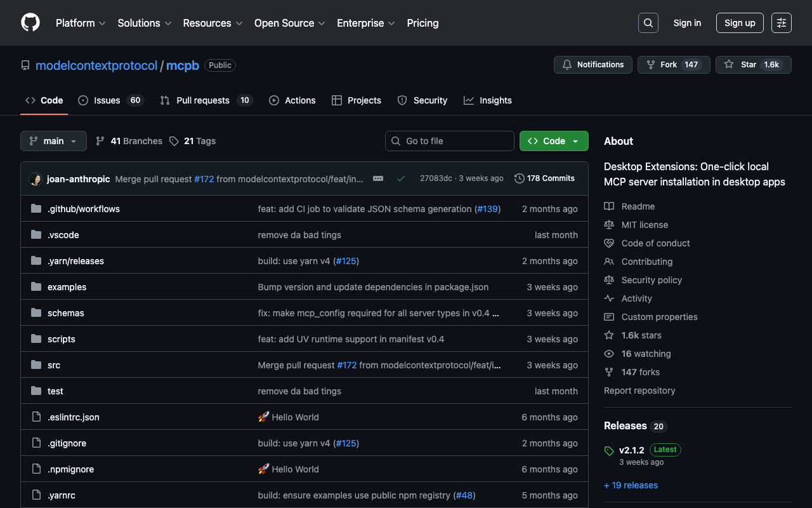Expand the Platform menu in header
This screenshot has width=812, height=508.
click(81, 23)
